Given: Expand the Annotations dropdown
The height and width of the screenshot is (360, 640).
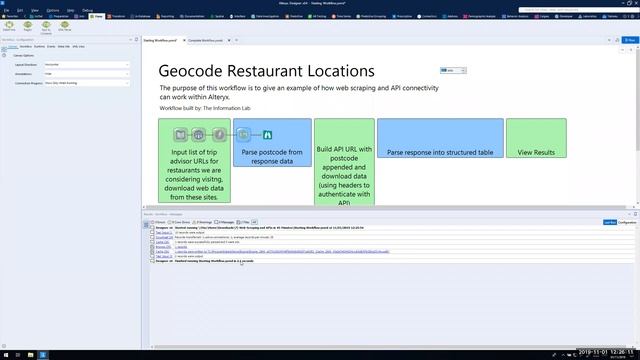Looking at the screenshot, I should click(87, 74).
